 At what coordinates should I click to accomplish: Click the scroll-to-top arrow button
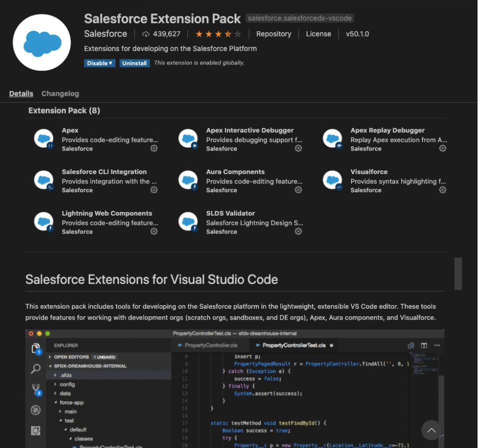click(x=431, y=430)
